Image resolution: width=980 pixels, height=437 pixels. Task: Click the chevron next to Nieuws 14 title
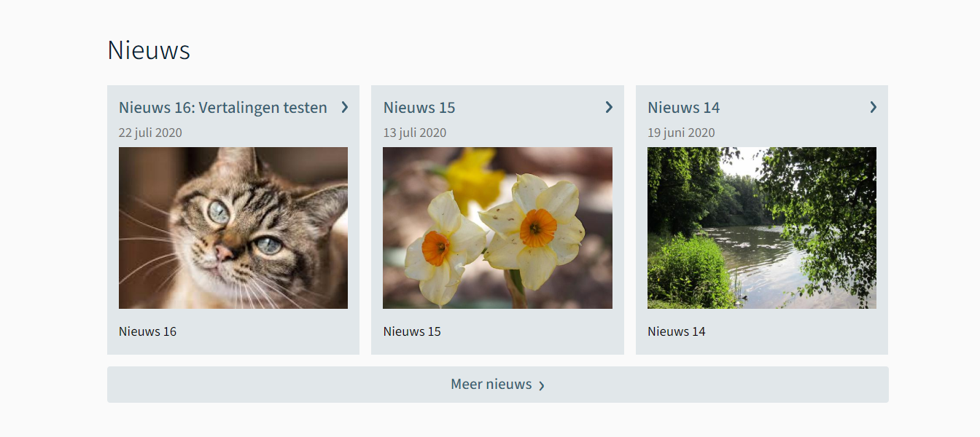coord(874,108)
